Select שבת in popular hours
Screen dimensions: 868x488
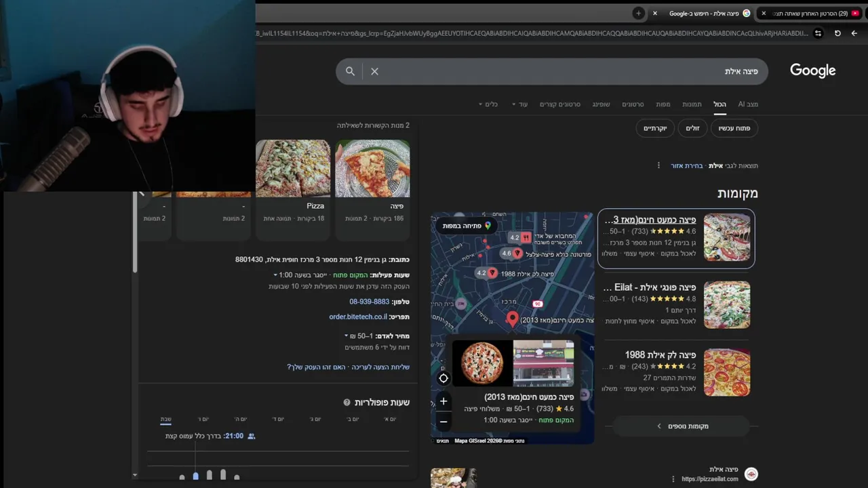click(x=166, y=419)
